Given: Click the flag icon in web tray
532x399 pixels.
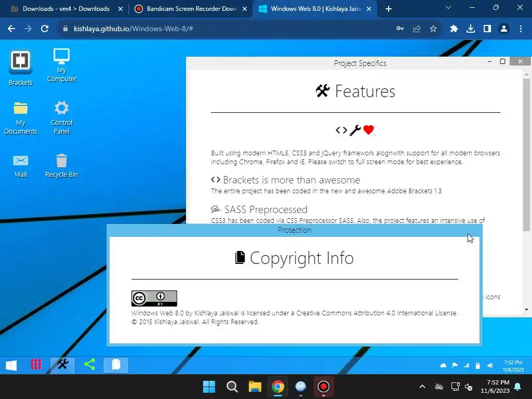Looking at the screenshot, I should pos(455,365).
